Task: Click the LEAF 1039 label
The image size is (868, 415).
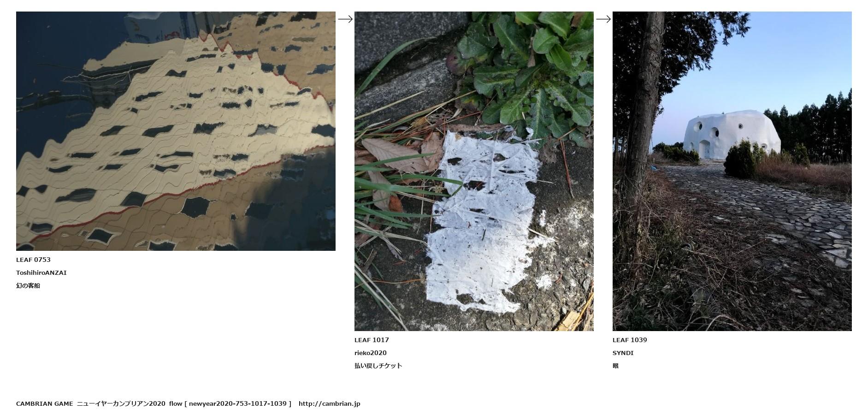Action: click(630, 340)
